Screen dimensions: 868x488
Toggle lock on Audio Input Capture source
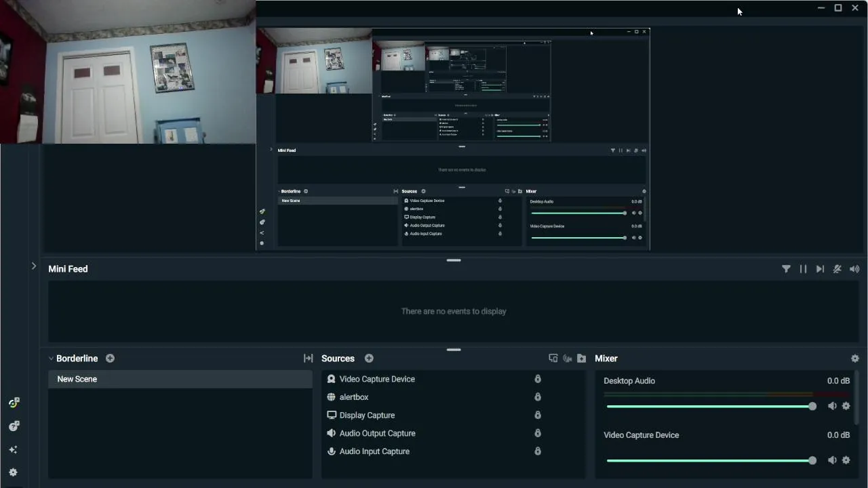pyautogui.click(x=538, y=451)
